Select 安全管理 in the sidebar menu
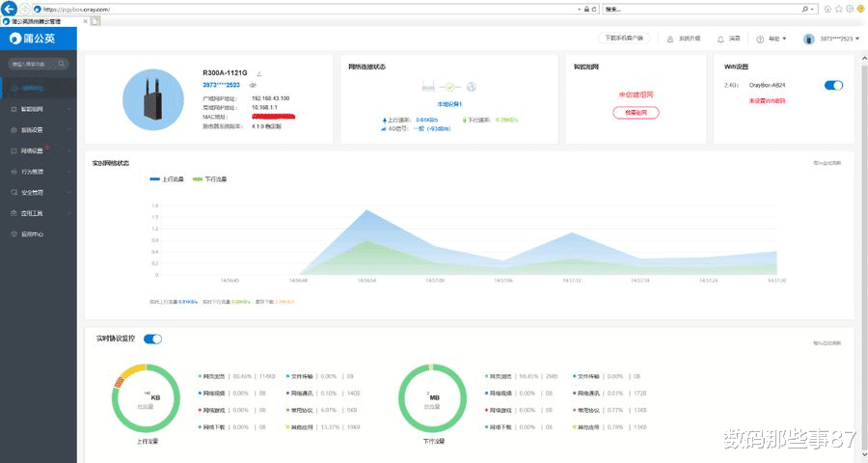The width and height of the screenshot is (868, 463). [33, 192]
